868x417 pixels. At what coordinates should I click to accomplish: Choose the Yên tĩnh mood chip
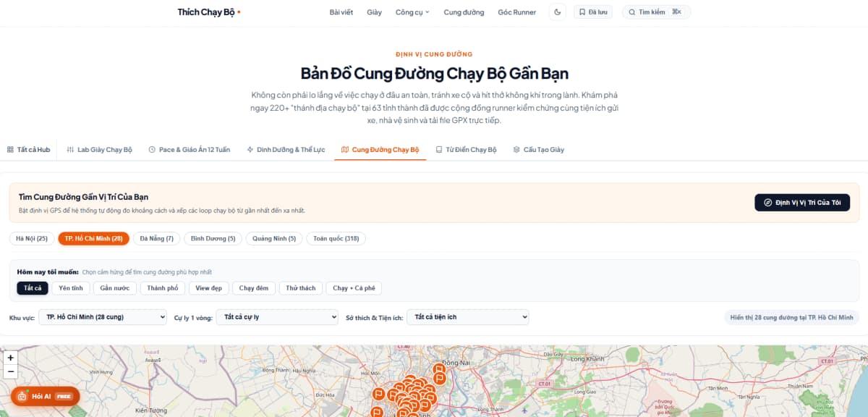tap(71, 288)
